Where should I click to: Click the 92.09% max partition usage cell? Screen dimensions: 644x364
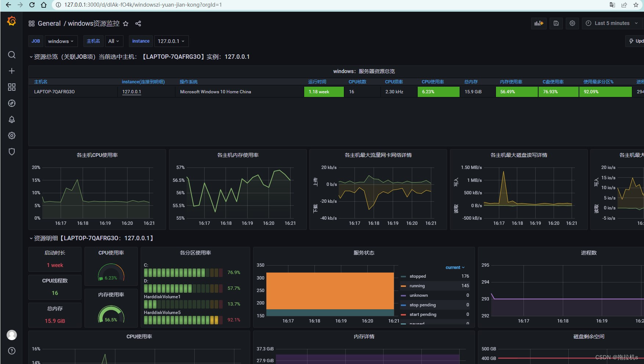(605, 92)
